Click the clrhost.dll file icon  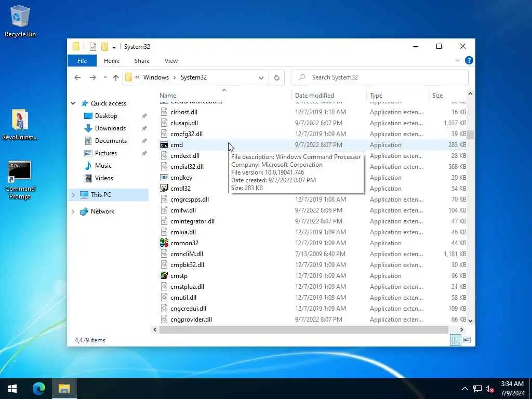pos(164,112)
